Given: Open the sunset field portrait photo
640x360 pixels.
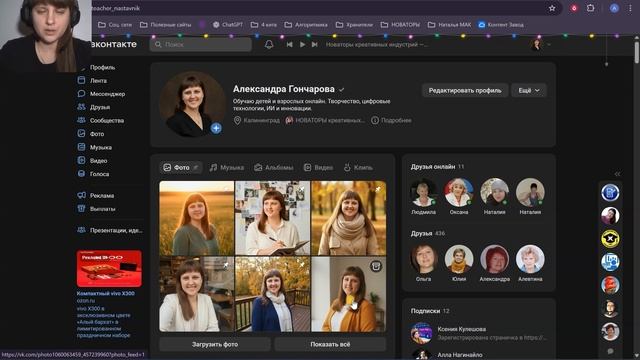Looking at the screenshot, I should click(x=196, y=218).
